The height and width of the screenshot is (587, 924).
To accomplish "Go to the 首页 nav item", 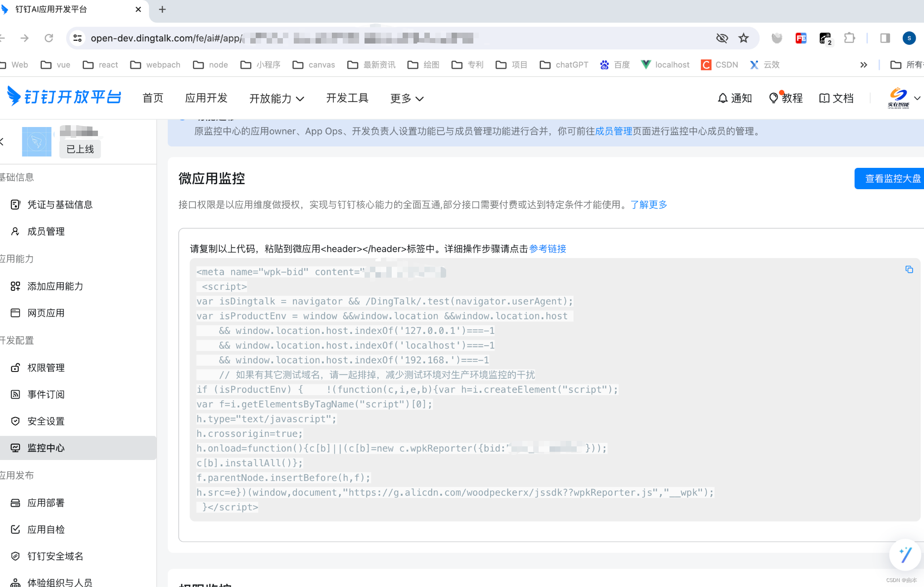I will click(153, 98).
